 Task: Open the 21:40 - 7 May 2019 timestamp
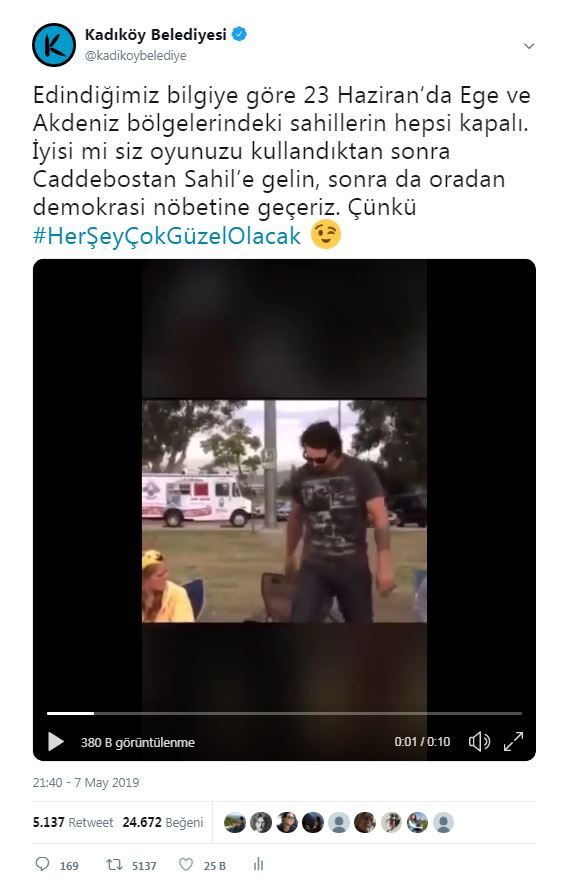[x=86, y=782]
